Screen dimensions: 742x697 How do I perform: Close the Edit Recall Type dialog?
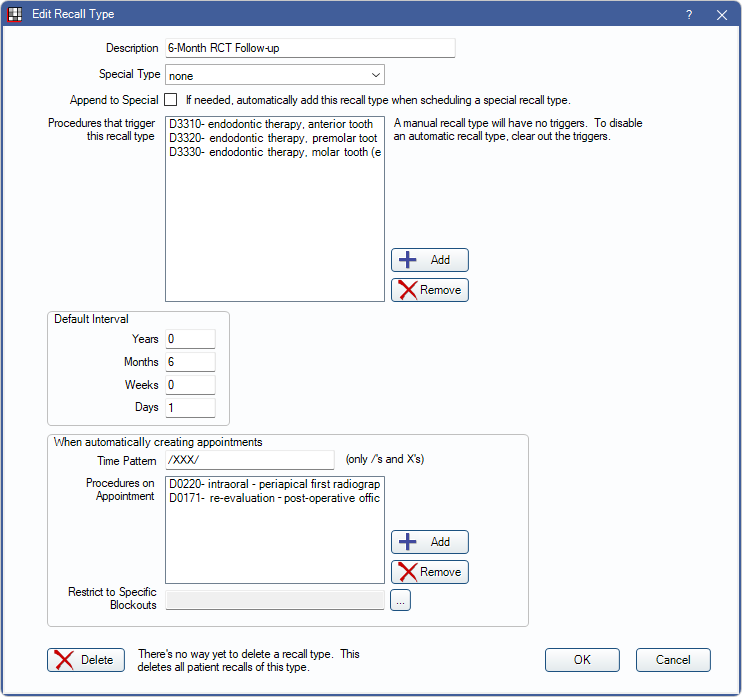[721, 15]
